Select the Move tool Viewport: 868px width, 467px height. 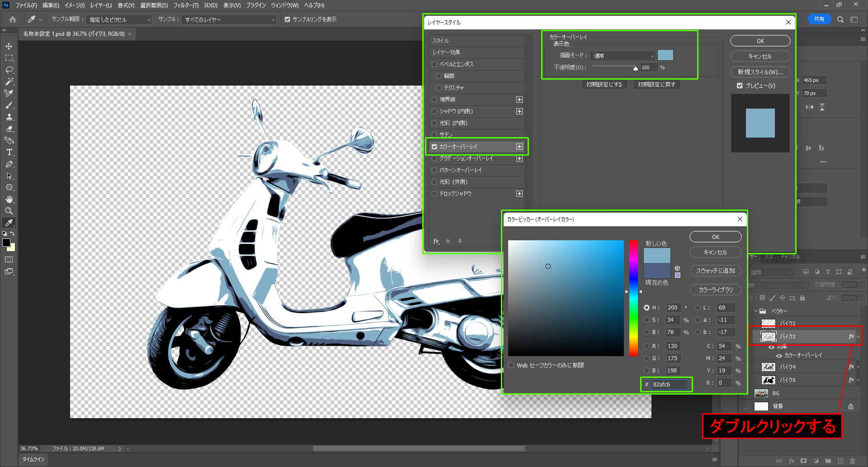coord(9,47)
